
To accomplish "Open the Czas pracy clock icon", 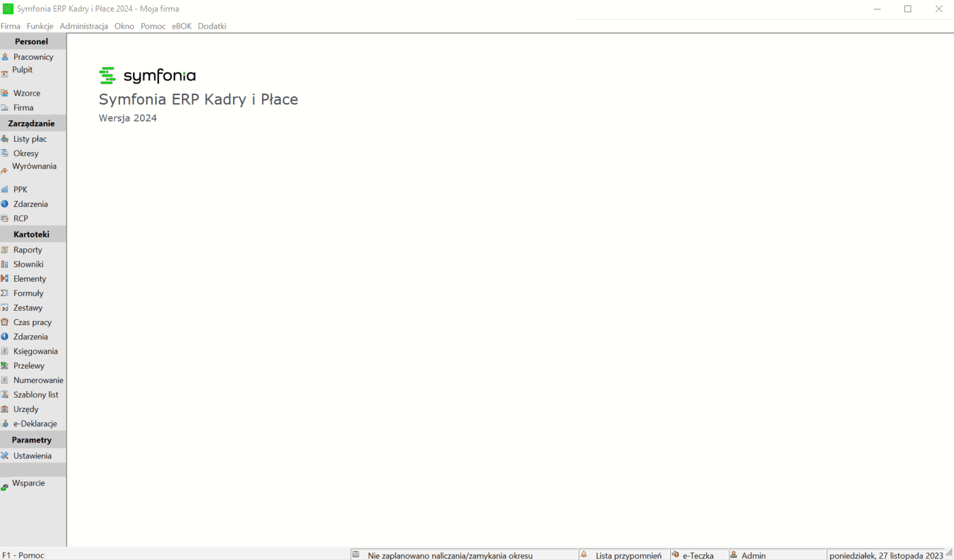I will [x=5, y=322].
